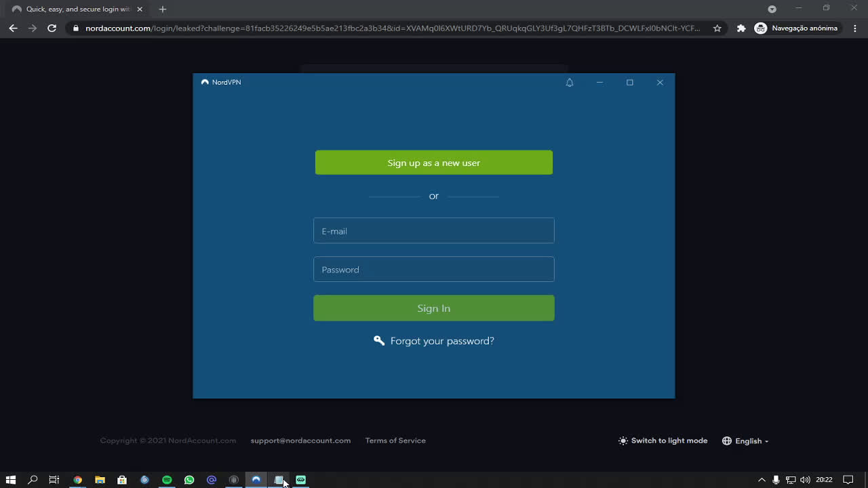The width and height of the screenshot is (868, 488).
Task: Click the globe icon next to English
Action: click(727, 441)
